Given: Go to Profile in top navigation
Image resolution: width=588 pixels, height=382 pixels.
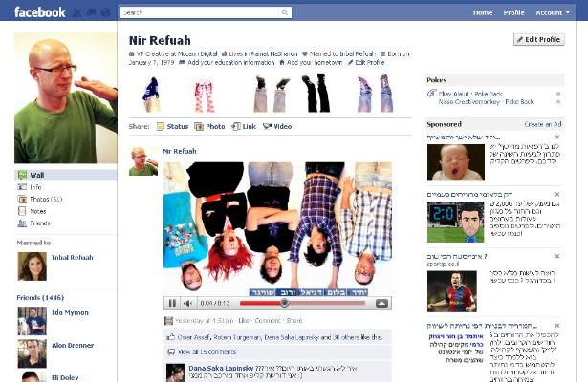Looking at the screenshot, I should (513, 12).
